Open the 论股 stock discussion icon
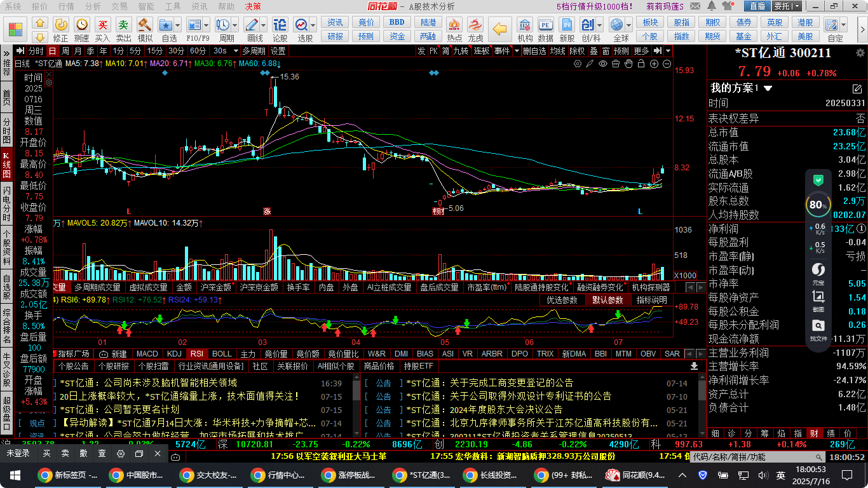Image resolution: width=868 pixels, height=488 pixels. 280,25
